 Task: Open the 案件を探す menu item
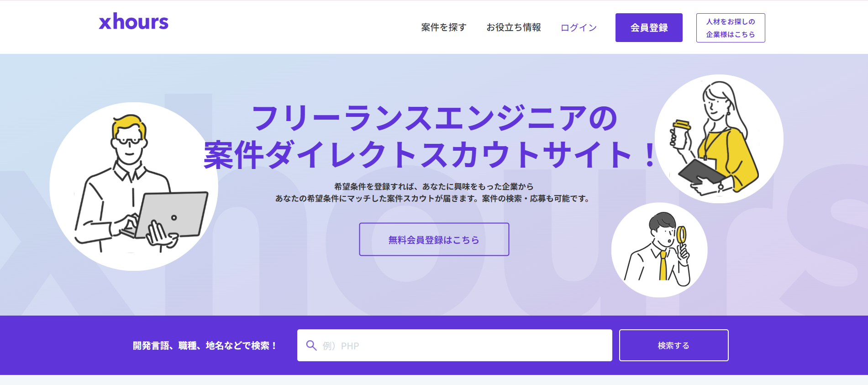point(443,27)
